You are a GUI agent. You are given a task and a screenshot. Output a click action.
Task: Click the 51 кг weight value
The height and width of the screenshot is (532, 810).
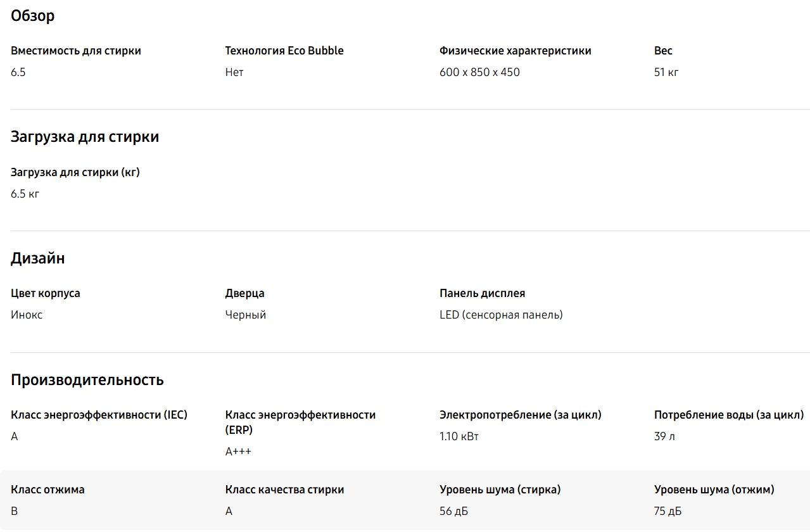pos(666,72)
